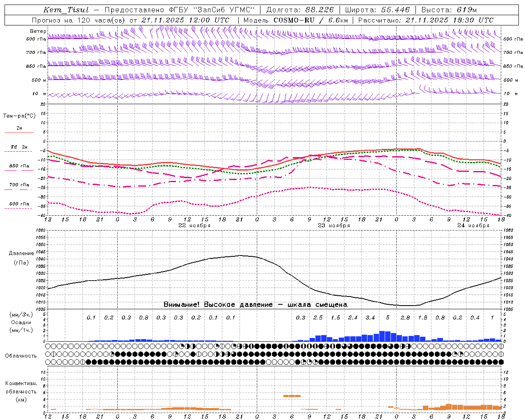Click the Долгота: 88.226 longitude value
Screen dimensions: 525x420
point(300,10)
